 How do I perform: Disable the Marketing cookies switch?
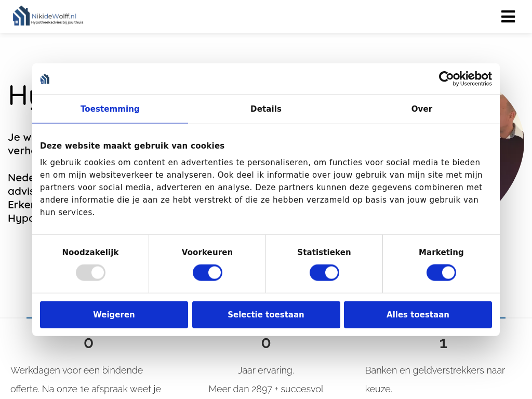(x=441, y=273)
